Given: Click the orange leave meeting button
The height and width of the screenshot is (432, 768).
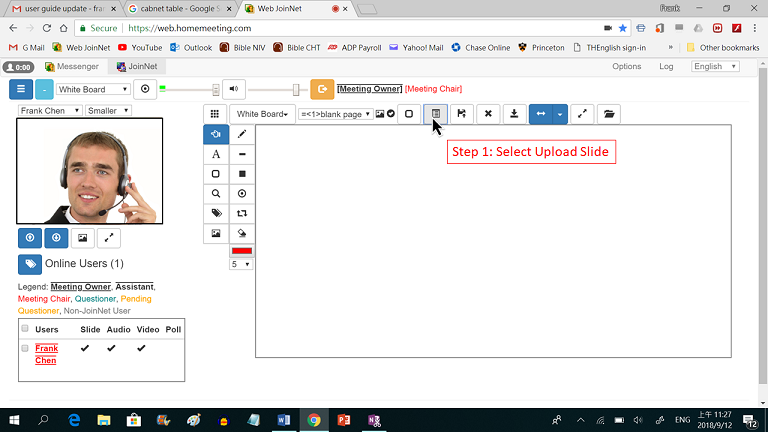Looking at the screenshot, I should 322,89.
